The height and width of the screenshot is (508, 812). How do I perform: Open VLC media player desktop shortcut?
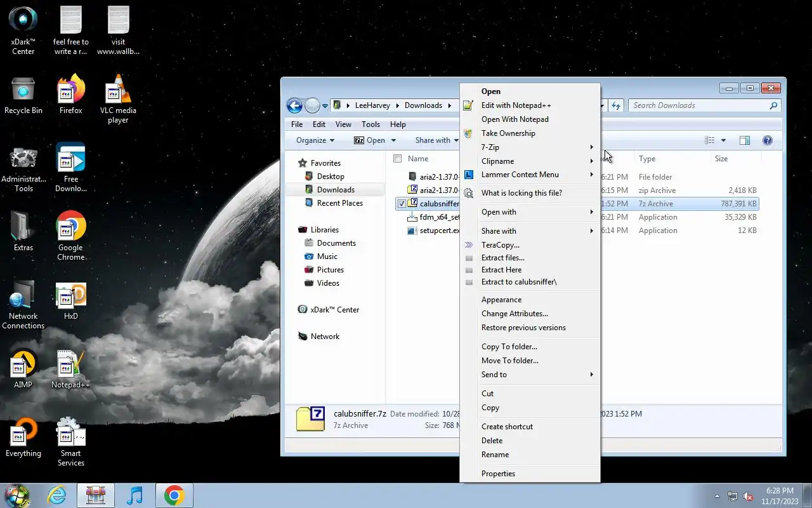pyautogui.click(x=118, y=99)
